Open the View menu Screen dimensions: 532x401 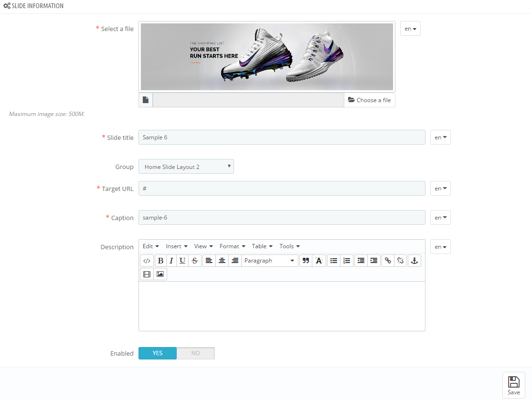(203, 246)
